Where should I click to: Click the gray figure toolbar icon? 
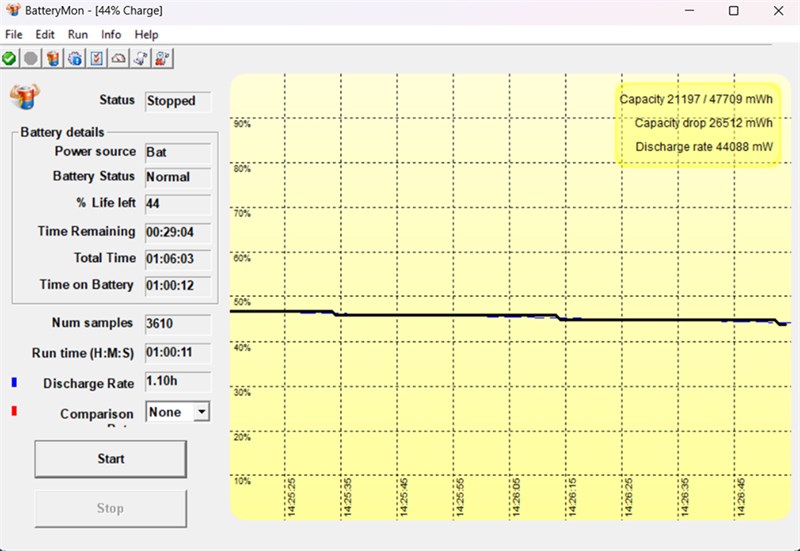pyautogui.click(x=140, y=59)
